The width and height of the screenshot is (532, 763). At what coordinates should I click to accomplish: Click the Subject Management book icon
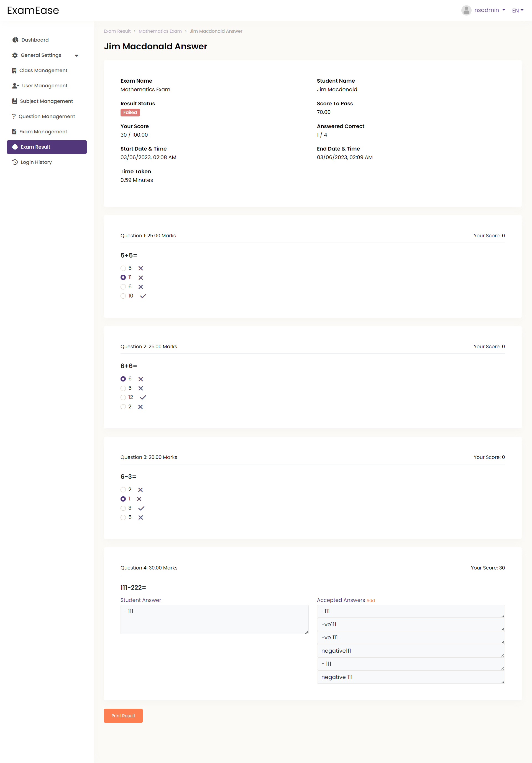[15, 101]
